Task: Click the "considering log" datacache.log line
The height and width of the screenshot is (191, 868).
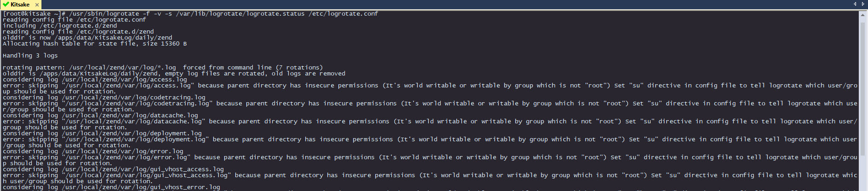Action: [x=100, y=116]
